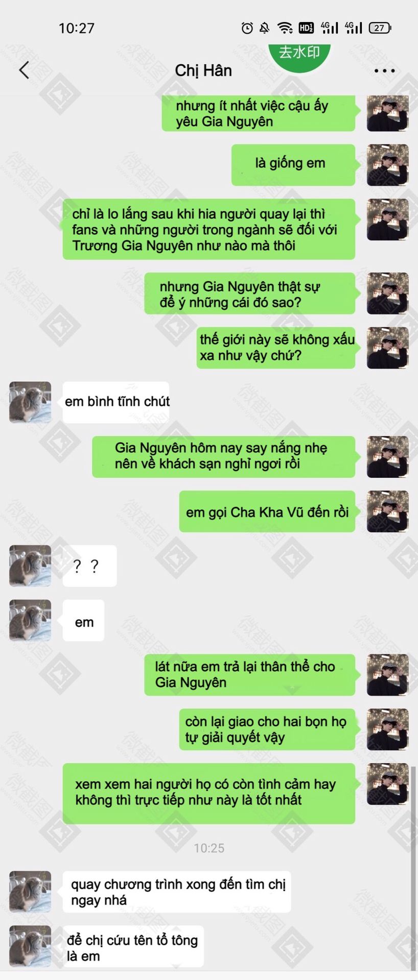Tap the rabbit avatar beside 'để chị cứu tên tổ tông'
The height and width of the screenshot is (980, 418).
[30, 946]
